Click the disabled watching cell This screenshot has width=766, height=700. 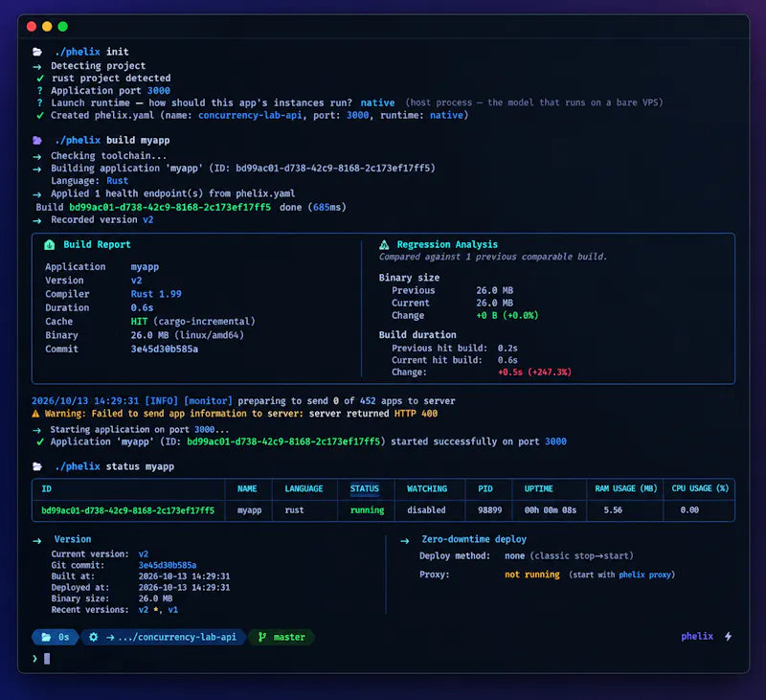tap(426, 510)
